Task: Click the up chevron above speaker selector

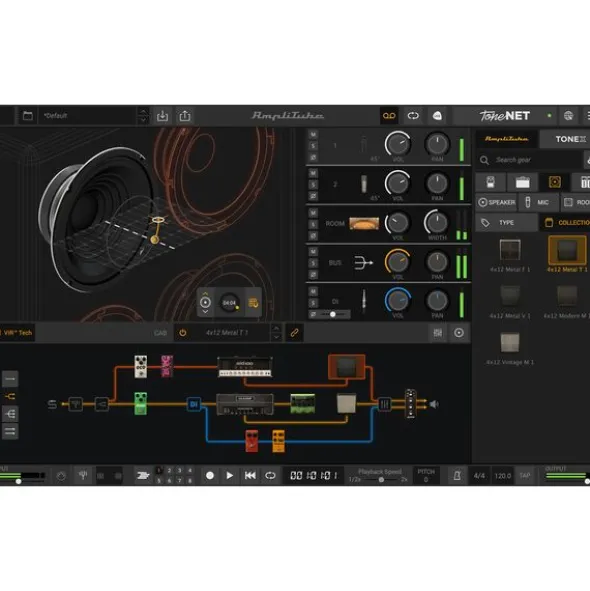Action: click(x=205, y=293)
